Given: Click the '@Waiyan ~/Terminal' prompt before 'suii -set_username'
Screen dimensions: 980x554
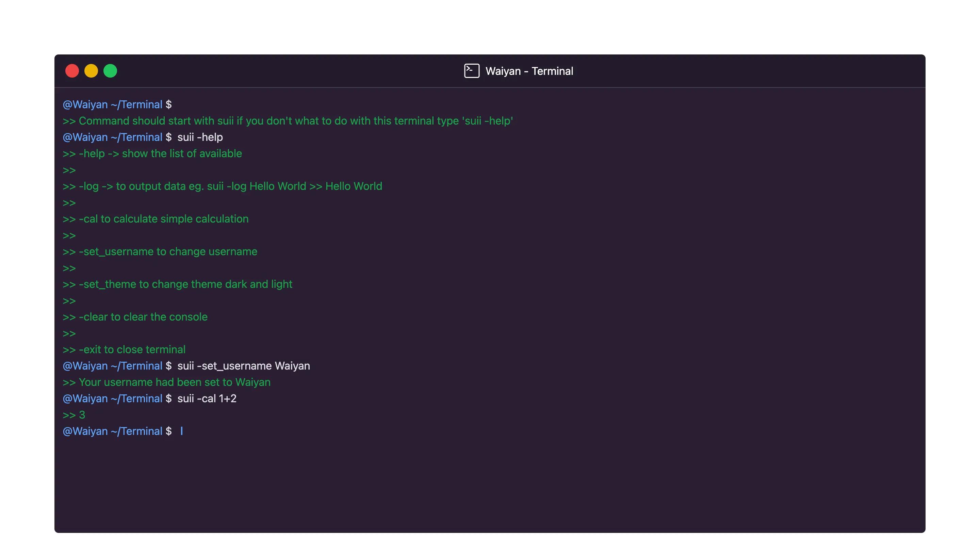Looking at the screenshot, I should coord(113,366).
